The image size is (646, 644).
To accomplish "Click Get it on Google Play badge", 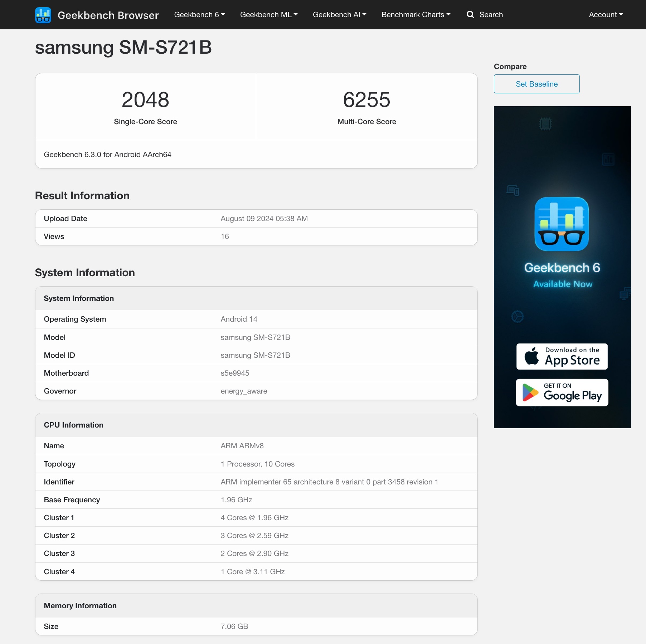I will 562,392.
